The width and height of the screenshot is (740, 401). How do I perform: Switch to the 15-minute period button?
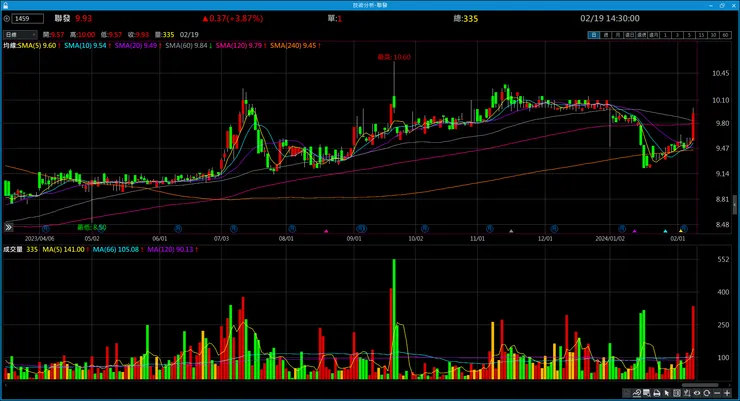pyautogui.click(x=701, y=35)
